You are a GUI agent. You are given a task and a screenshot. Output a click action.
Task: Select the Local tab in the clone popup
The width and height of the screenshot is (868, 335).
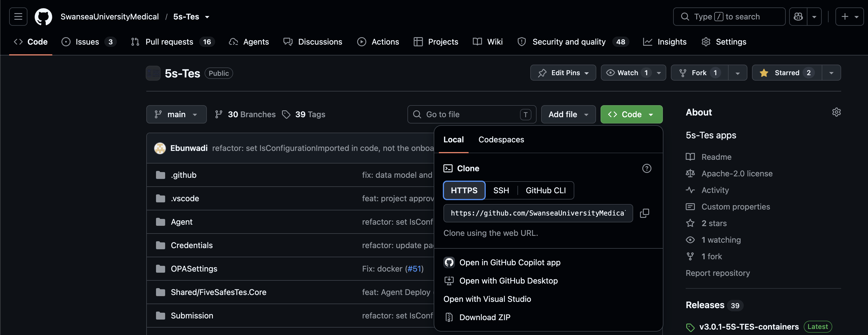[453, 140]
